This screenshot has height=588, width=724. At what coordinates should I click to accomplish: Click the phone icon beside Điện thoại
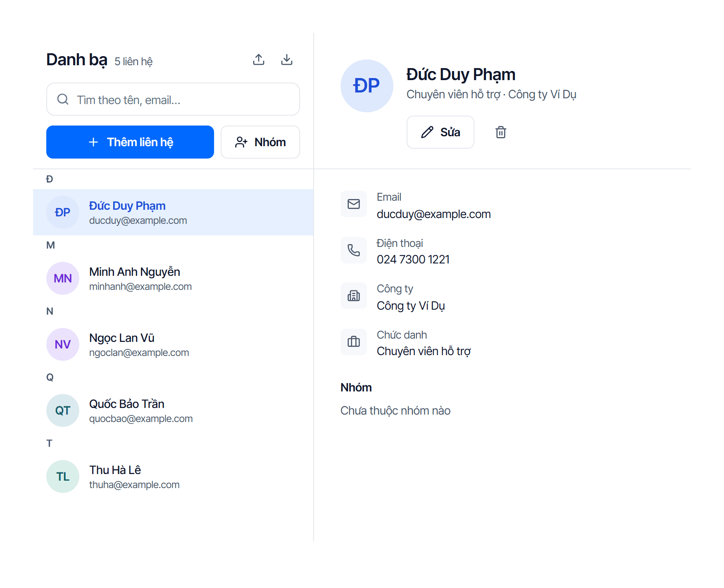click(354, 250)
